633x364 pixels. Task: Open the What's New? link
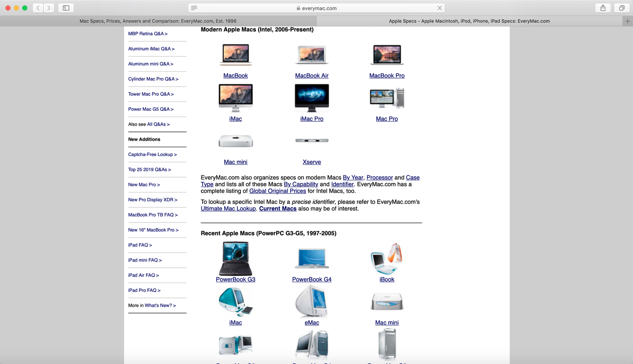pos(160,306)
